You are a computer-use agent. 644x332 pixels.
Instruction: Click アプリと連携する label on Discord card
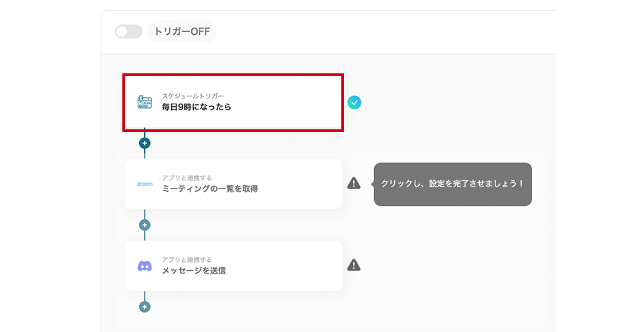pyautogui.click(x=187, y=260)
